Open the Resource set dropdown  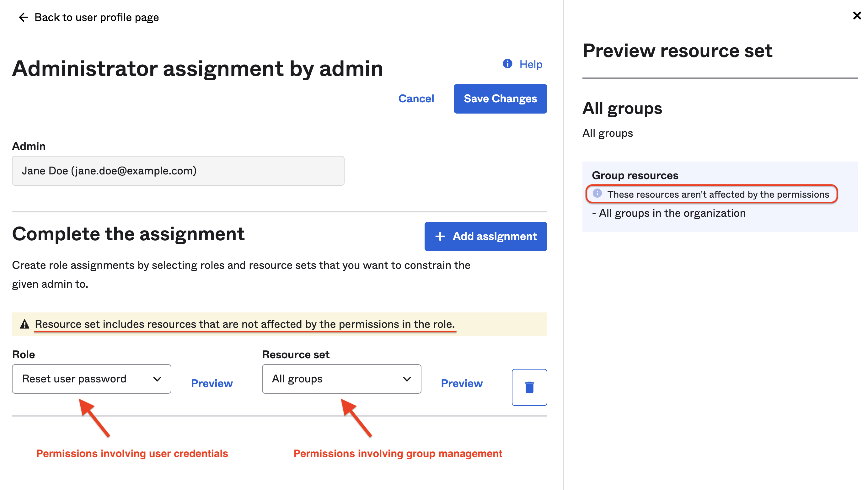pyautogui.click(x=341, y=379)
